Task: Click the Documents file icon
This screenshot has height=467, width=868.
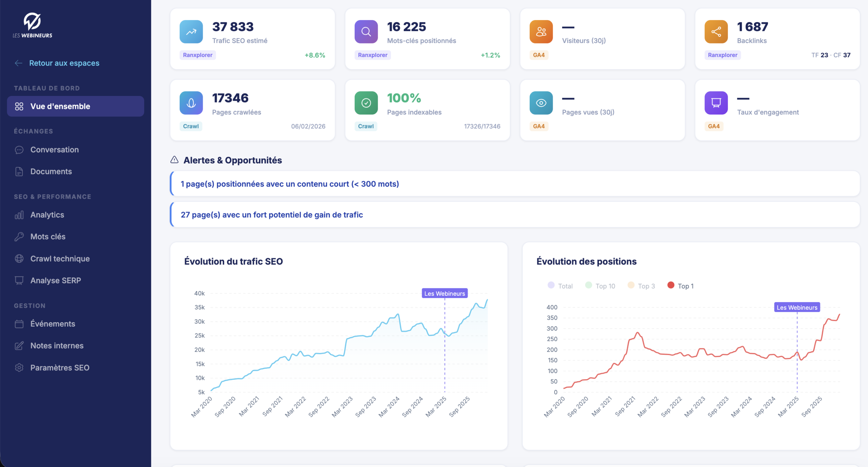Action: click(x=19, y=171)
